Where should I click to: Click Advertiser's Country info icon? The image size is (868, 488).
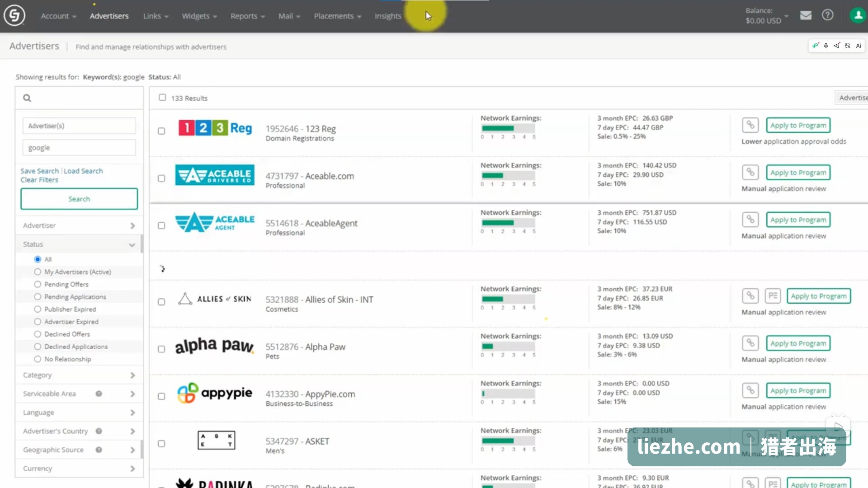click(99, 431)
